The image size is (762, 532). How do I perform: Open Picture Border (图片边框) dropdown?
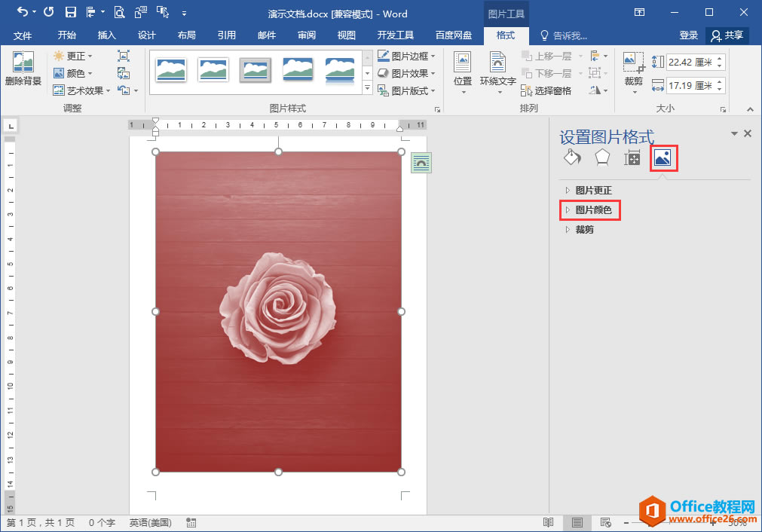[x=406, y=57]
